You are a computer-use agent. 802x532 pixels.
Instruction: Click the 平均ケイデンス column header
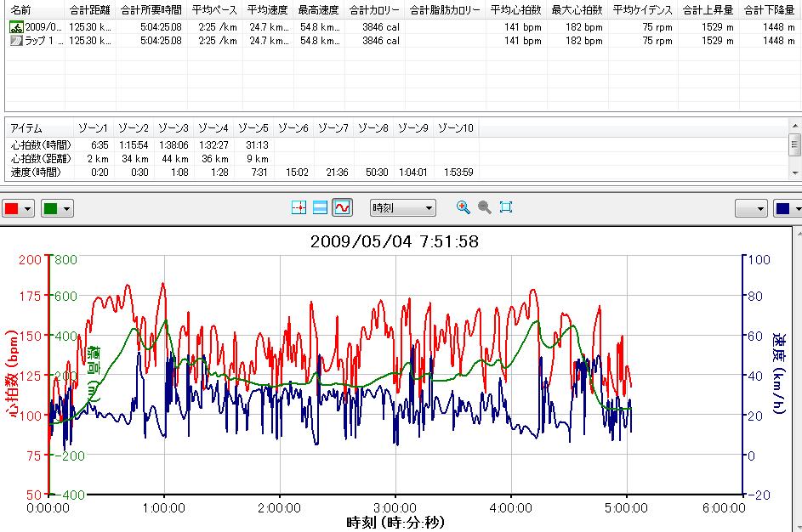pos(642,9)
